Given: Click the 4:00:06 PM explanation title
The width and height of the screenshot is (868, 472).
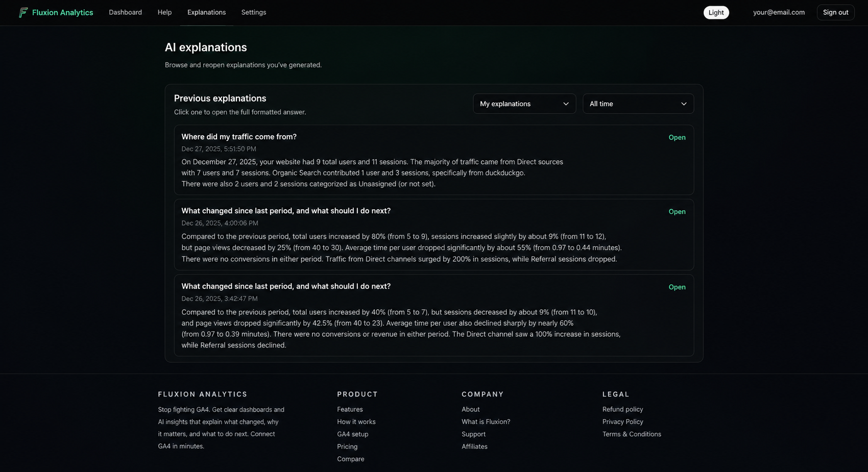Looking at the screenshot, I should point(286,211).
